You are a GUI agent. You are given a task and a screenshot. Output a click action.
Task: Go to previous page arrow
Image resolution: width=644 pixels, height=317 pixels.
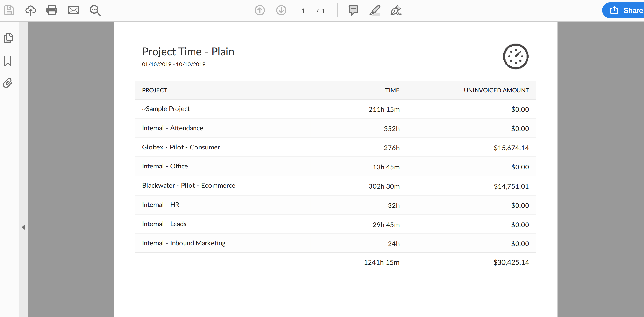(x=260, y=10)
